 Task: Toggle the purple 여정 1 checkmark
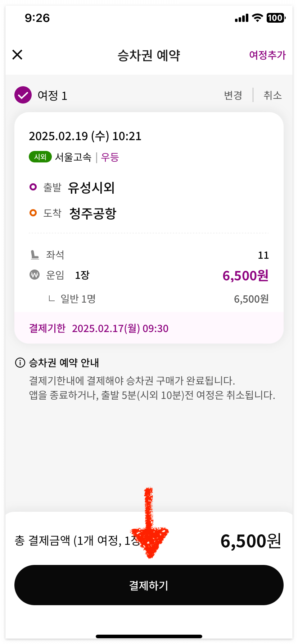click(23, 95)
